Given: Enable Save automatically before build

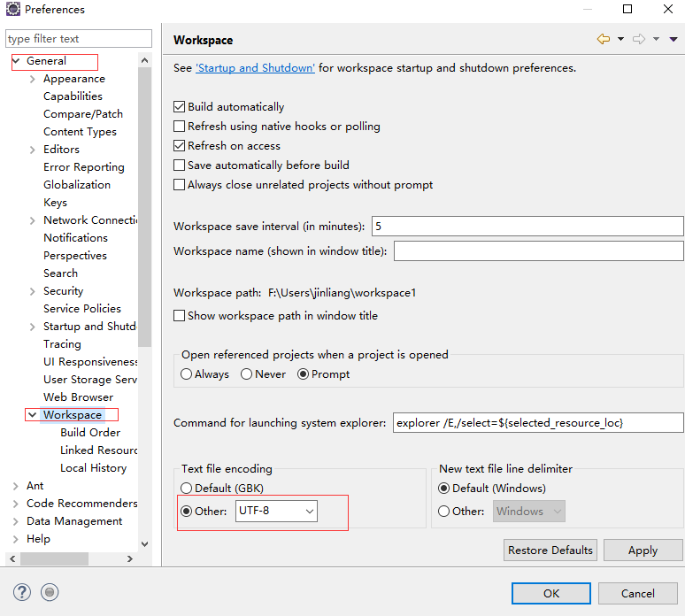Looking at the screenshot, I should 179,166.
